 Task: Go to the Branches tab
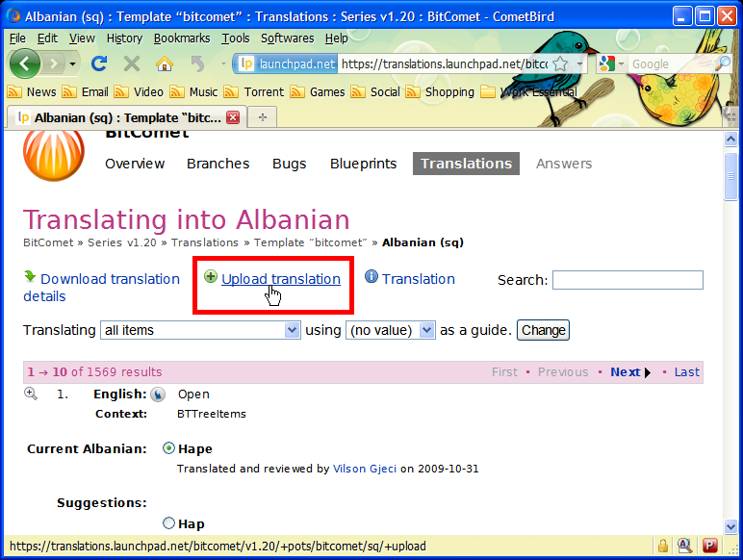click(218, 164)
